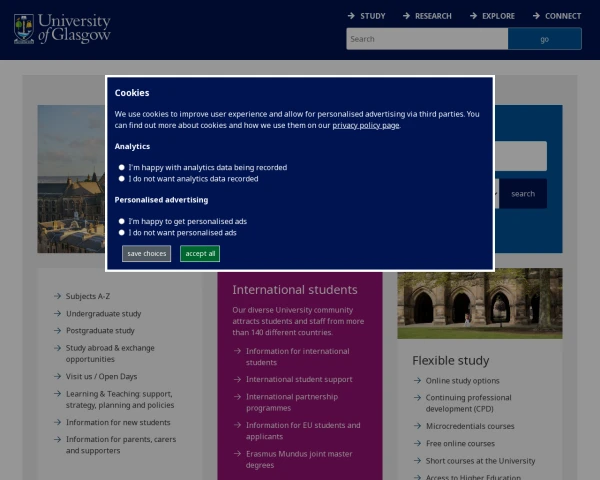The height and width of the screenshot is (480, 600).
Task: Open Information for parents, carers and supporters
Action: [121, 445]
